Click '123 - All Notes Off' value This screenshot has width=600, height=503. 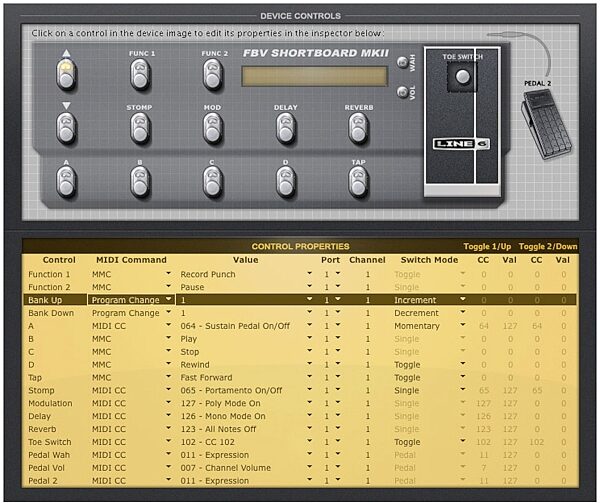[218, 429]
